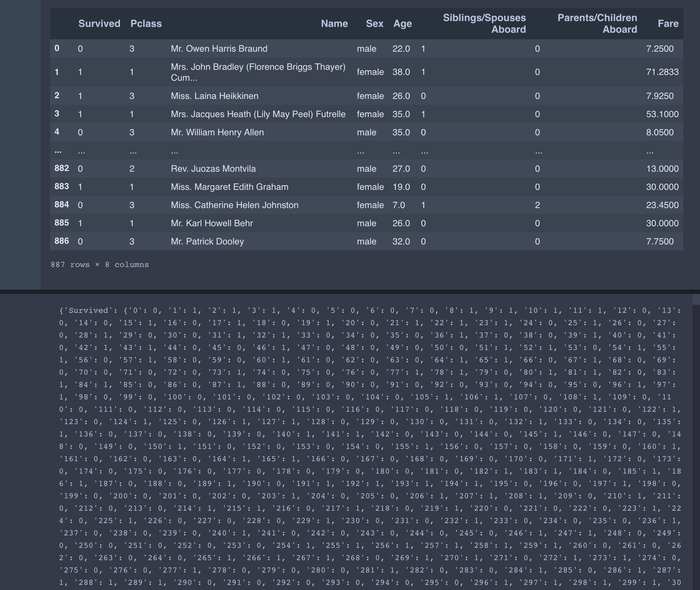This screenshot has height=590, width=700.
Task: Click row index 884
Action: (61, 204)
